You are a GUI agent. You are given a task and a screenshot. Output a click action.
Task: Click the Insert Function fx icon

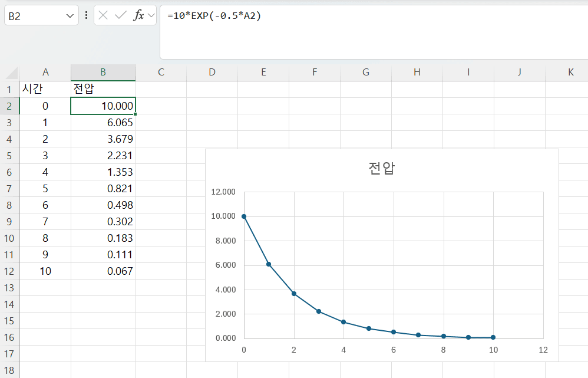click(138, 16)
